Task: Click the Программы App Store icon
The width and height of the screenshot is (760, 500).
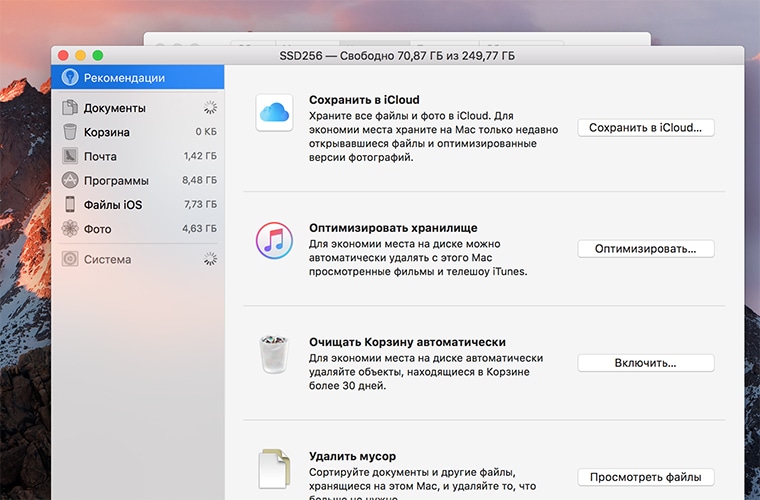Action: (70, 180)
